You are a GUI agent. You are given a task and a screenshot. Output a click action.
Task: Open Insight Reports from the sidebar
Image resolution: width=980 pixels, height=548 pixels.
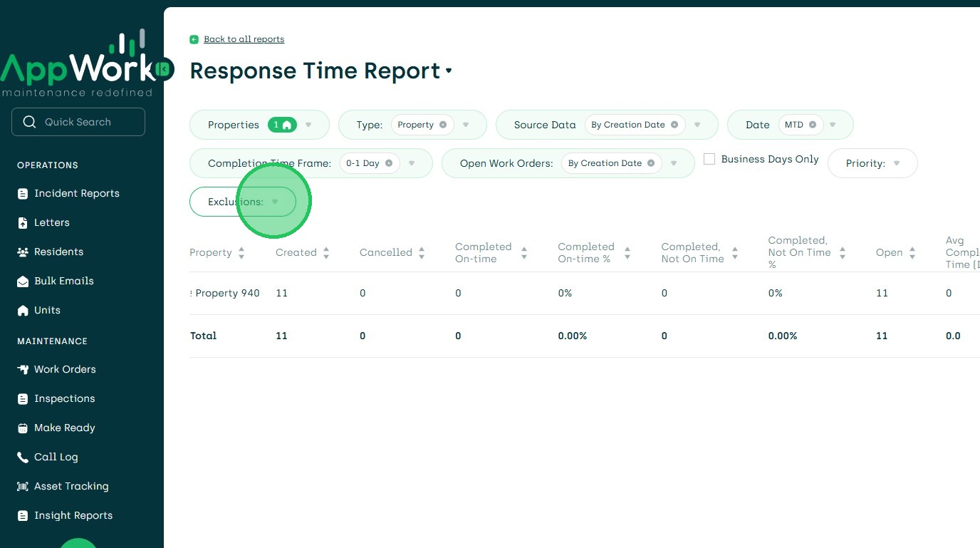tap(73, 516)
